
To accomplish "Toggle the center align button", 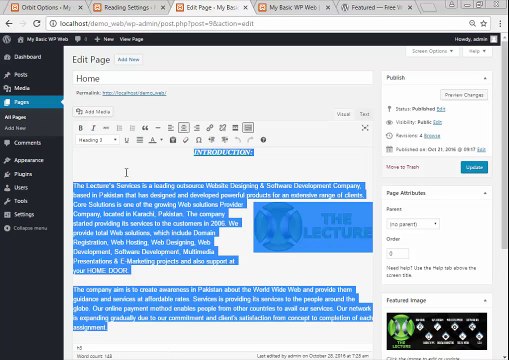I will pyautogui.click(x=184, y=128).
